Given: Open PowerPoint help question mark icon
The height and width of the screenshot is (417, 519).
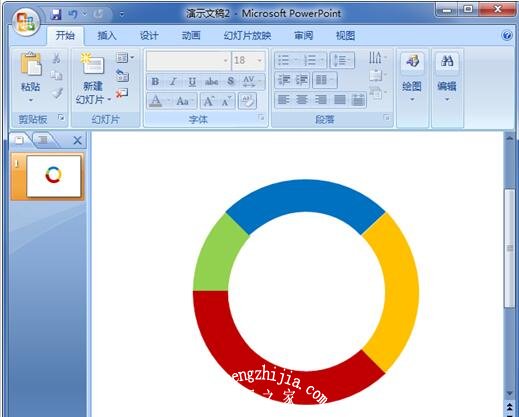Looking at the screenshot, I should pyautogui.click(x=507, y=35).
